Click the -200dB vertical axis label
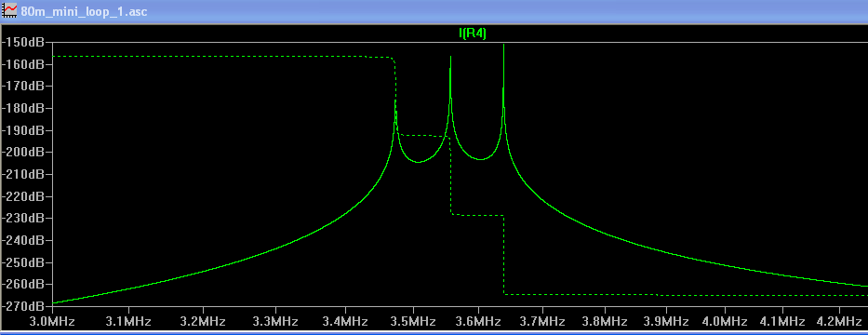This screenshot has width=868, height=335. click(x=24, y=153)
